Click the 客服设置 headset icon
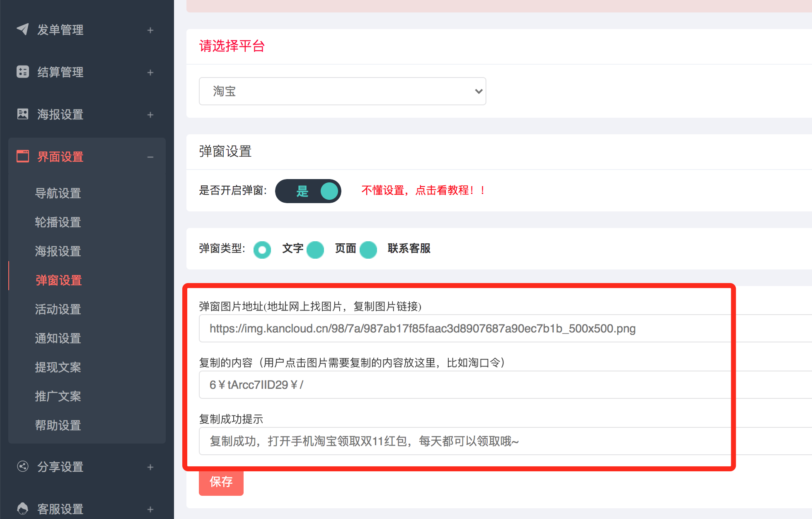 pos(23,508)
